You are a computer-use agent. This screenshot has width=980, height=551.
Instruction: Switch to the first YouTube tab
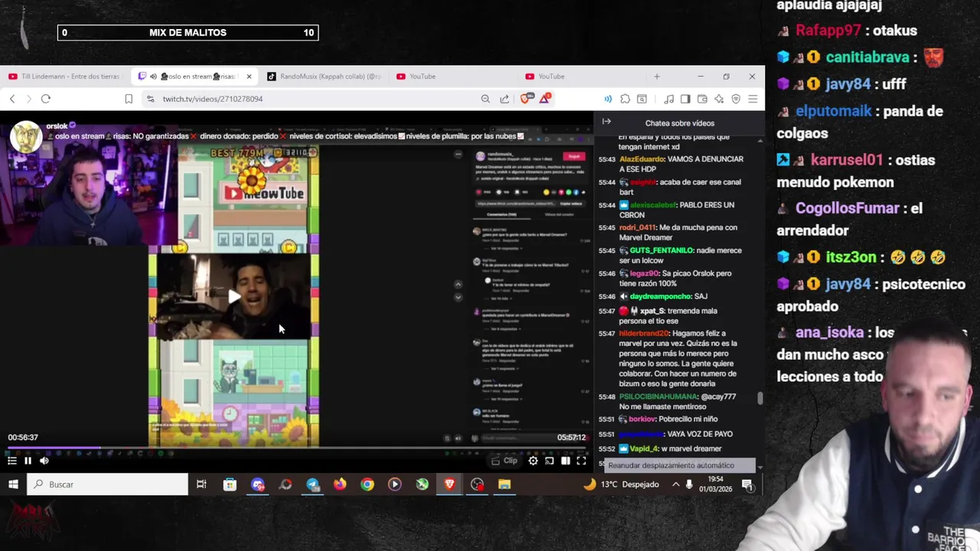pos(422,77)
